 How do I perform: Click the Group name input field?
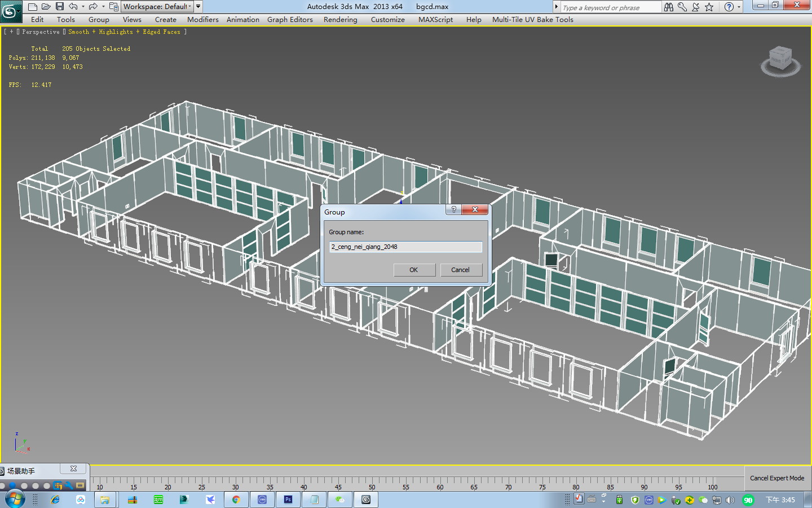(x=405, y=247)
